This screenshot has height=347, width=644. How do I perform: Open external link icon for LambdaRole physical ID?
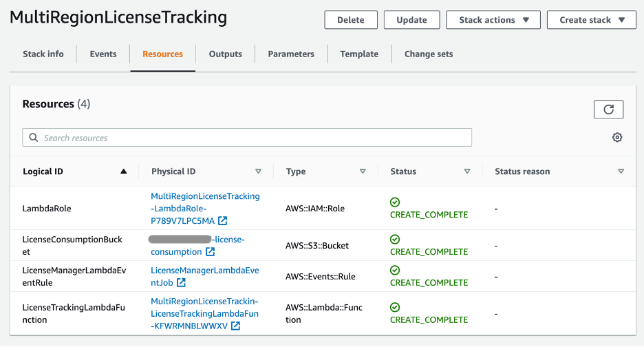point(223,221)
